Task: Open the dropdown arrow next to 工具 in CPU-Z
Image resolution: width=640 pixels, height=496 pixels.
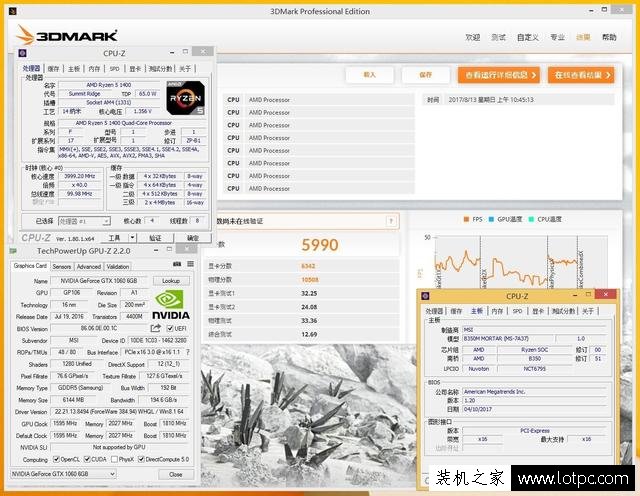Action: click(x=132, y=238)
